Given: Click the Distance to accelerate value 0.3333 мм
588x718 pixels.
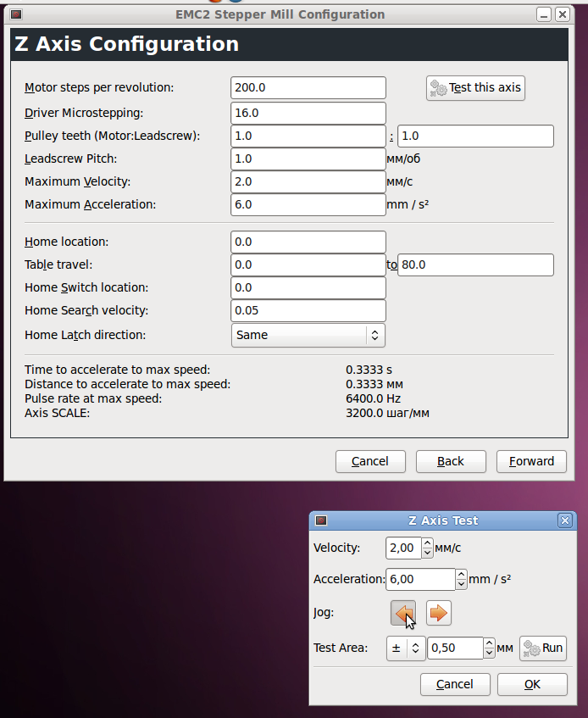Looking at the screenshot, I should click(374, 384).
